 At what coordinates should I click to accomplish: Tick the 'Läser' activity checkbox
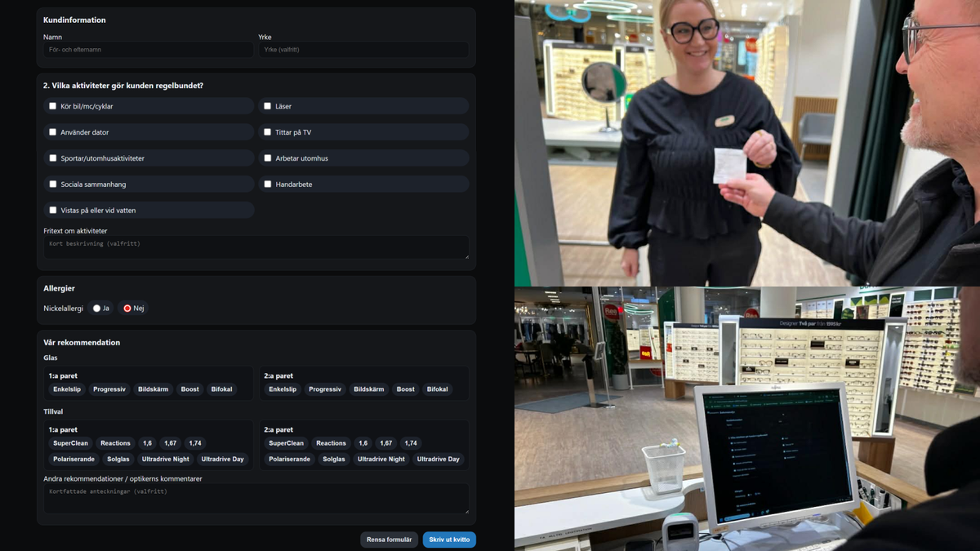point(267,106)
